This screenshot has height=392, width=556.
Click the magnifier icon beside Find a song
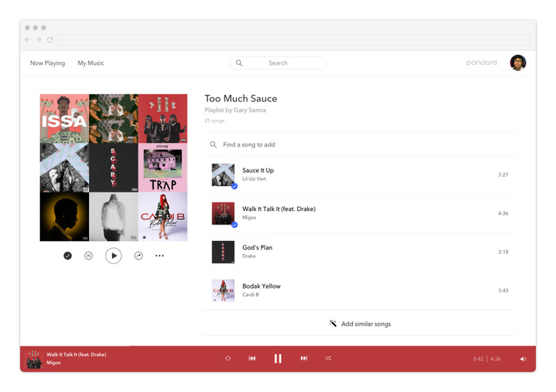coord(213,145)
